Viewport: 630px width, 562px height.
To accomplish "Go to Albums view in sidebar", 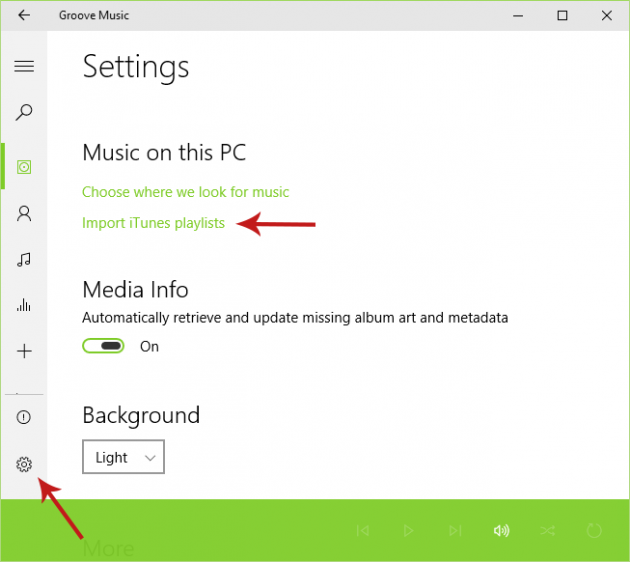I will 24,166.
